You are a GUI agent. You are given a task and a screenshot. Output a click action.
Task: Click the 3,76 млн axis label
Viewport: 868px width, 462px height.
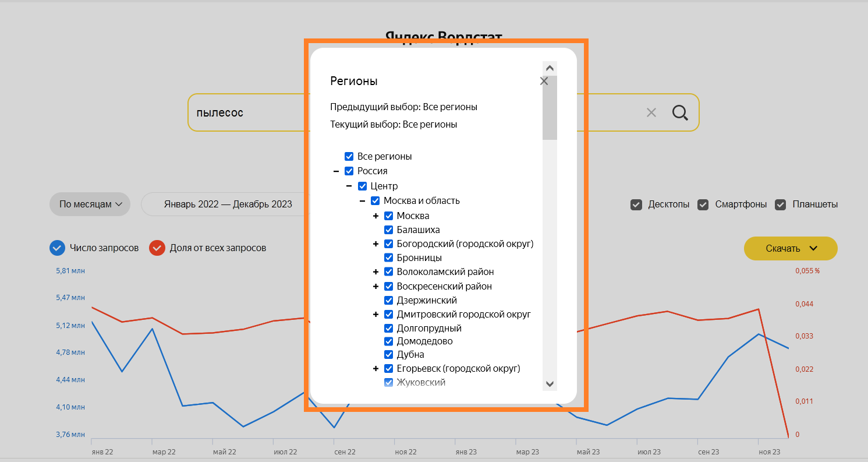click(70, 435)
